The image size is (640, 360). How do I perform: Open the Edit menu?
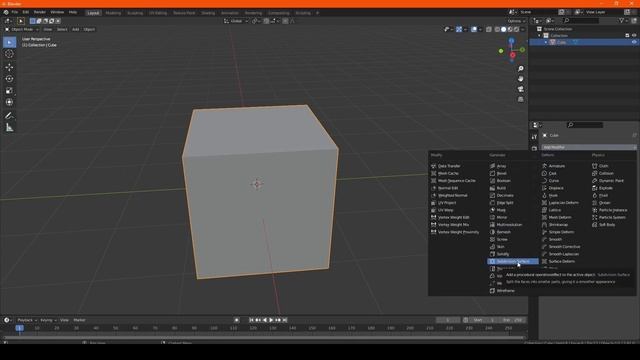click(x=26, y=12)
